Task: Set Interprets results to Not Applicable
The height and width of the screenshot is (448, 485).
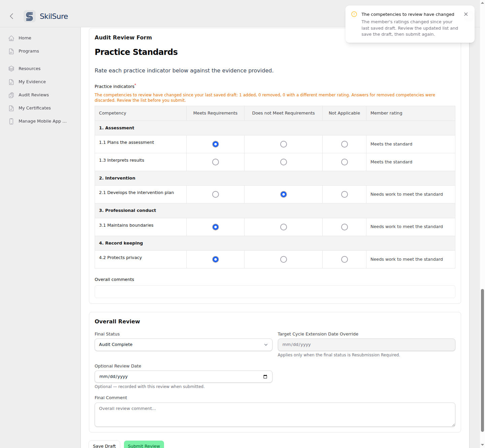Action: point(345,162)
